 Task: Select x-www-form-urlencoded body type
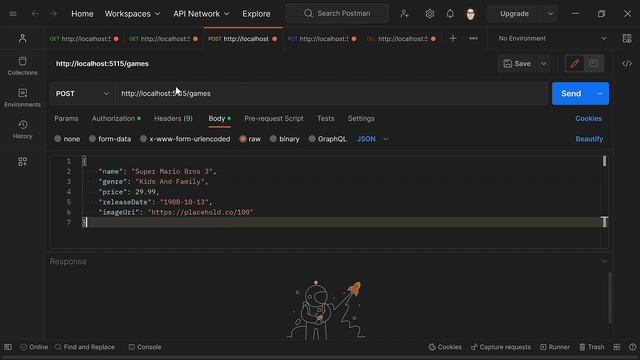coord(185,139)
